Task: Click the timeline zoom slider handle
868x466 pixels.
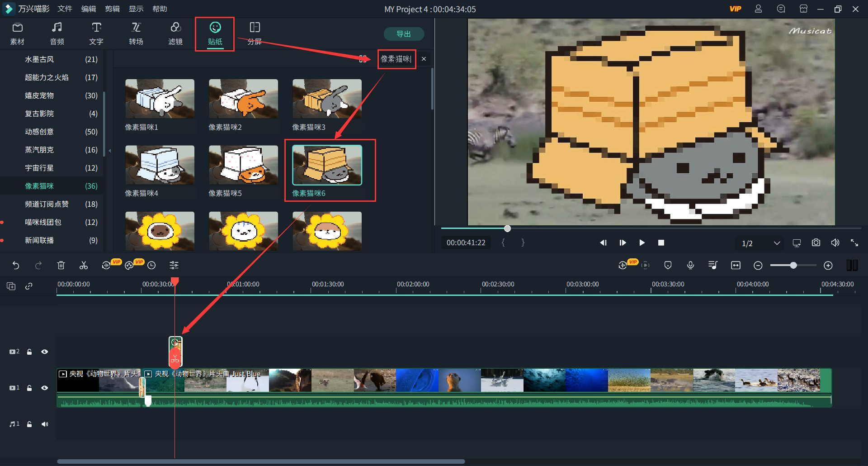Action: 793,266
